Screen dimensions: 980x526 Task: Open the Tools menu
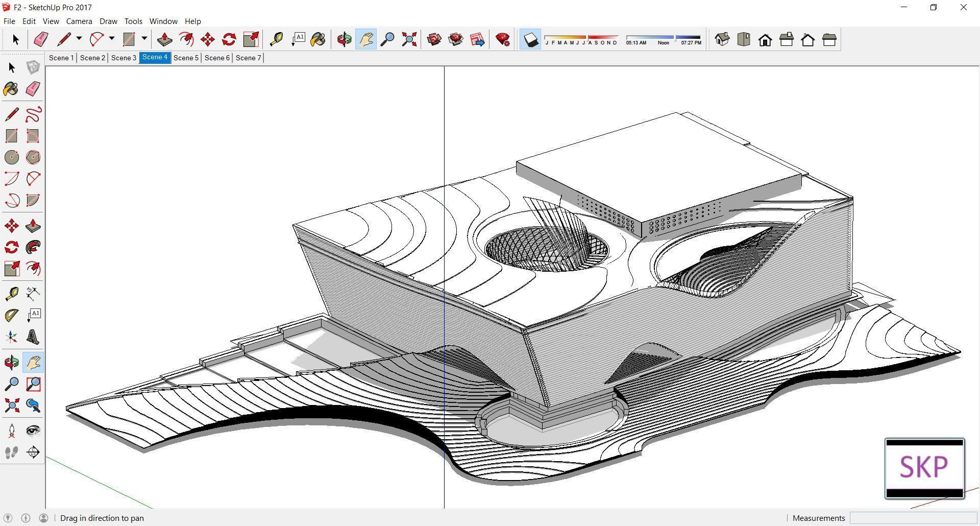pos(133,21)
